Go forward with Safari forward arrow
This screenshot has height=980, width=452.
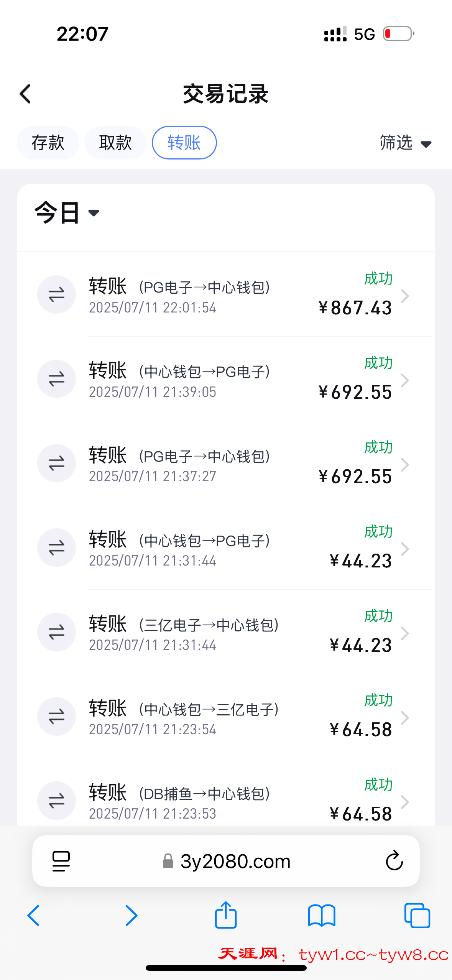click(131, 916)
